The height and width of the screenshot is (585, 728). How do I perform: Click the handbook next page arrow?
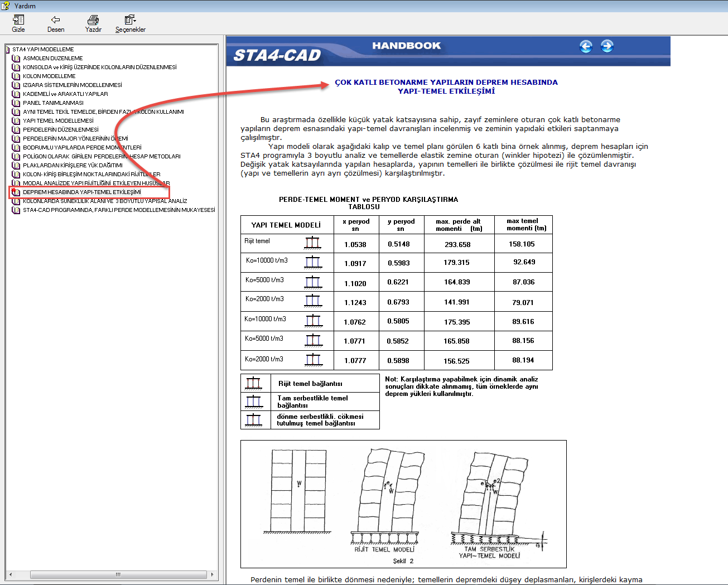[x=607, y=46]
